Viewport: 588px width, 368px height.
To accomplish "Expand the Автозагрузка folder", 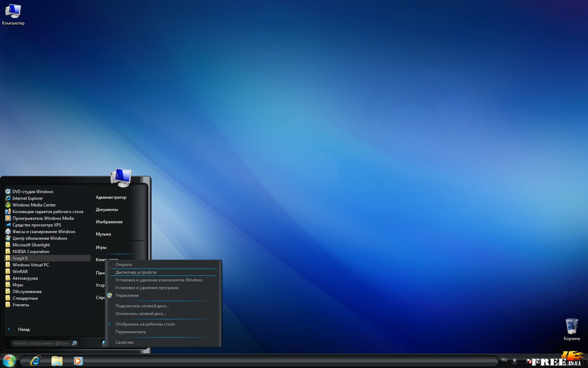I will click(x=48, y=278).
